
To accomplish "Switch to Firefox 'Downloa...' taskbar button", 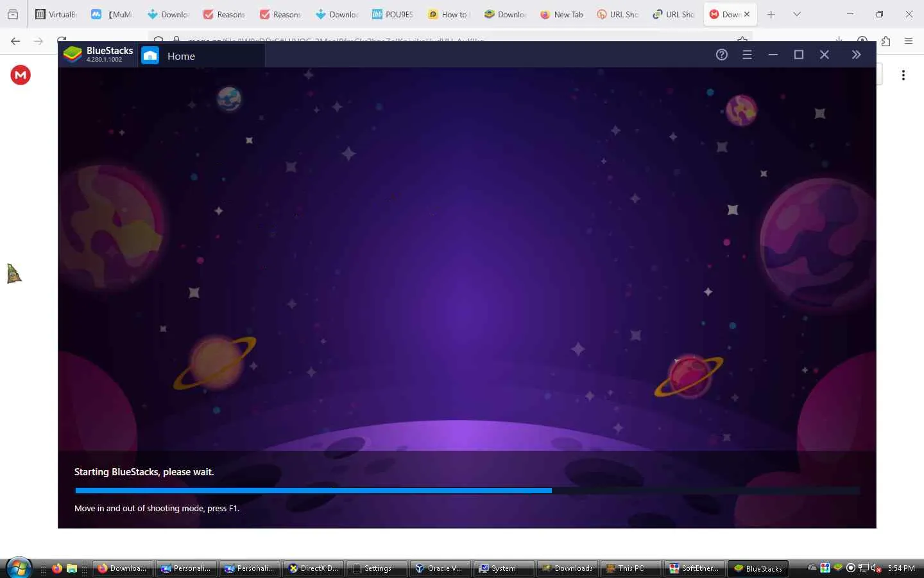I will [123, 568].
